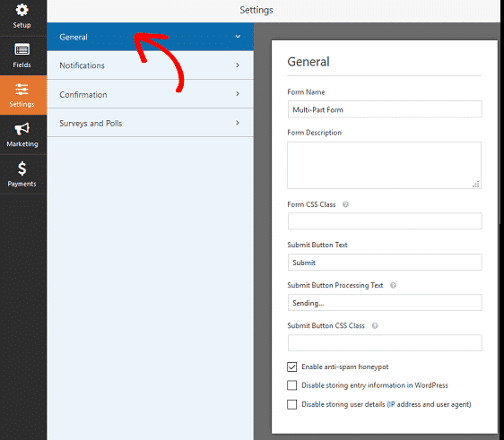Viewport: 504px width, 440px height.
Task: Select the Settings sliders icon
Action: coord(22,90)
